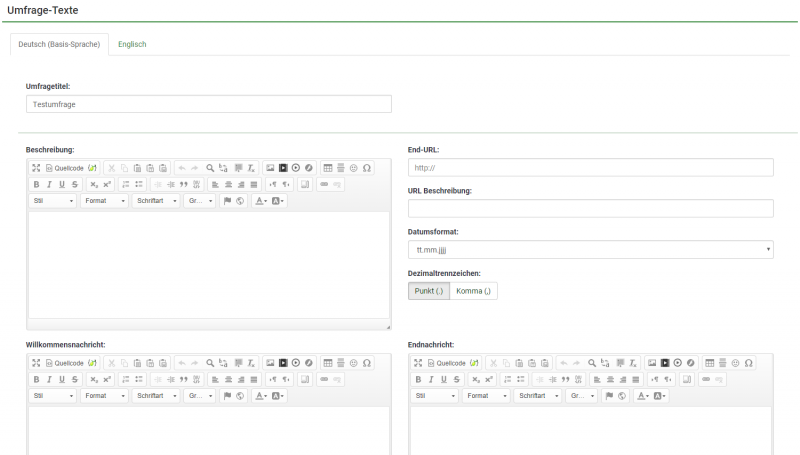Open Stil dropdown in Endnachricht editor
Image resolution: width=800 pixels, height=455 pixels.
coord(435,395)
